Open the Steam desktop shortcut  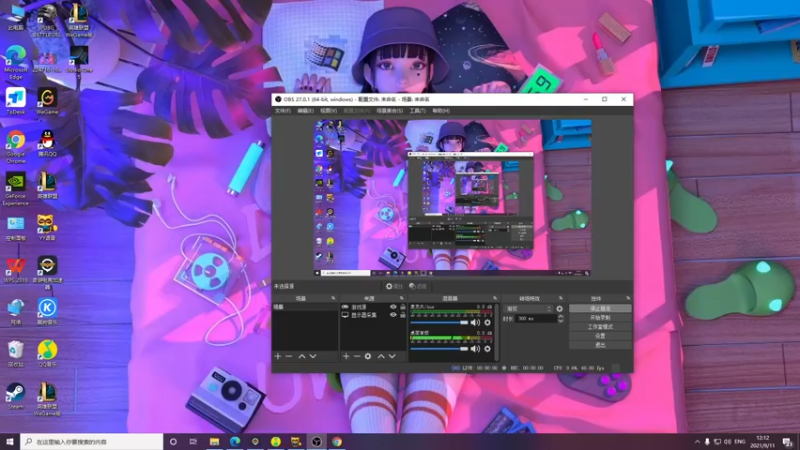point(15,396)
